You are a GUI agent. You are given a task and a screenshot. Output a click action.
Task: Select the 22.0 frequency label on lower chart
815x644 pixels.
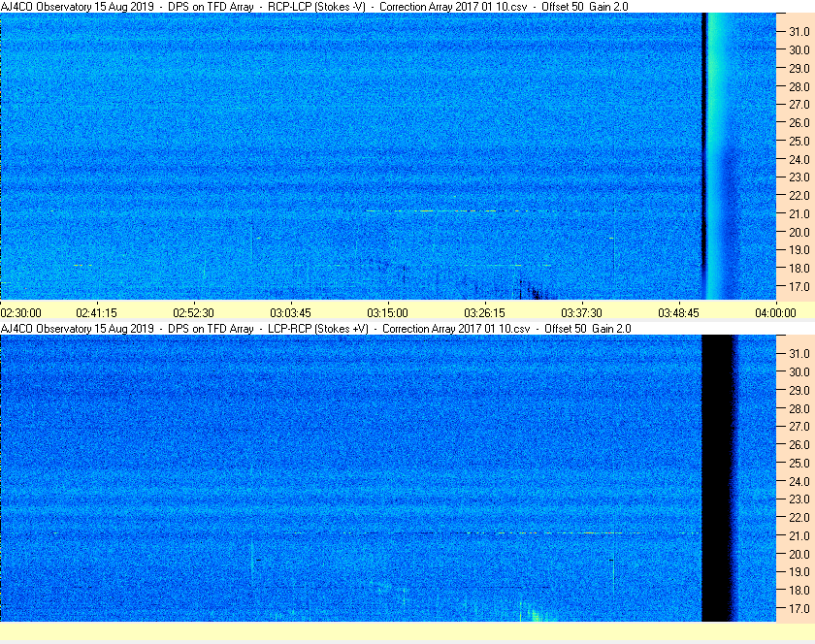click(799, 518)
